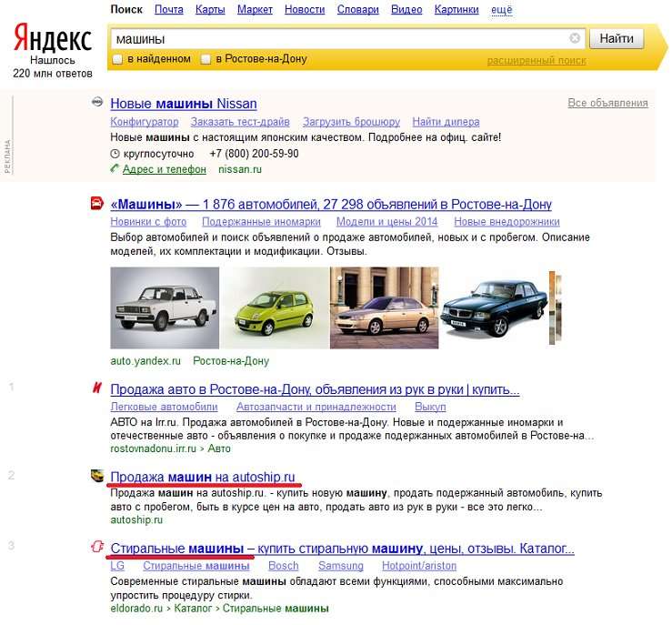This screenshot has width=672, height=625.
Task: Click 'Заказать тест-драйв' link
Action: pyautogui.click(x=240, y=122)
